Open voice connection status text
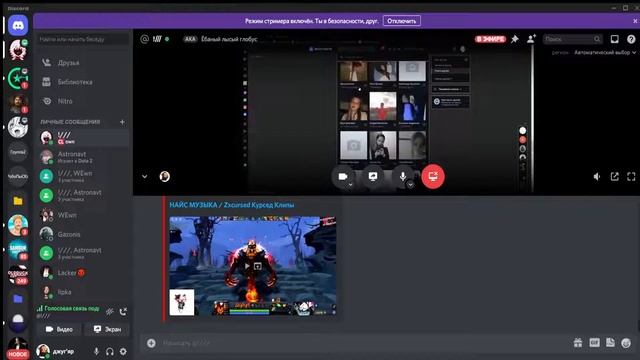The image size is (640, 360). (x=71, y=309)
